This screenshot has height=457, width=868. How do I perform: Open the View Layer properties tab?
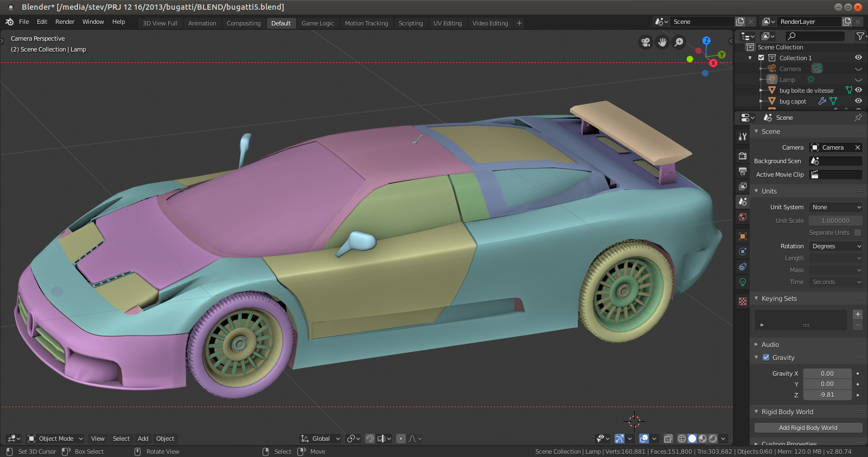click(743, 186)
